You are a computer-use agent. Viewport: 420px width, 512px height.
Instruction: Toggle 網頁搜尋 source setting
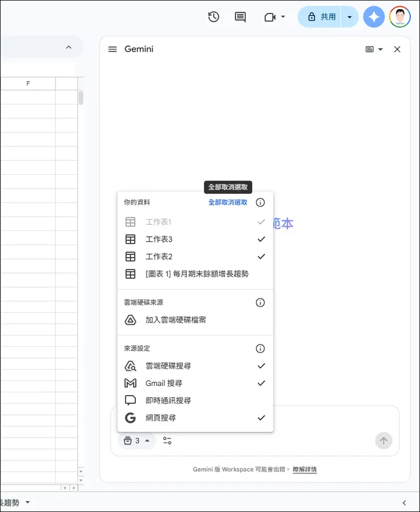[195, 418]
